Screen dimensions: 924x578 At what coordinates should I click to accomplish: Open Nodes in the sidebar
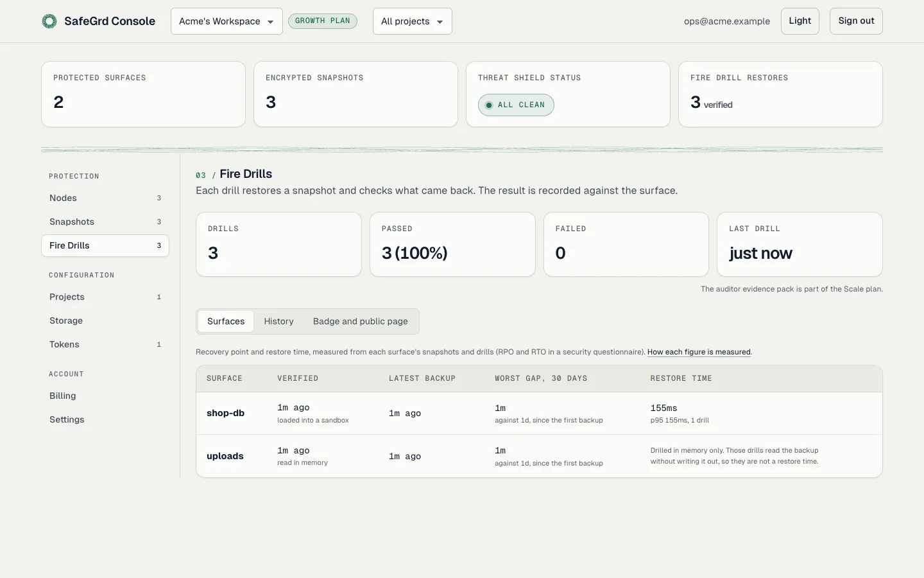pos(105,198)
